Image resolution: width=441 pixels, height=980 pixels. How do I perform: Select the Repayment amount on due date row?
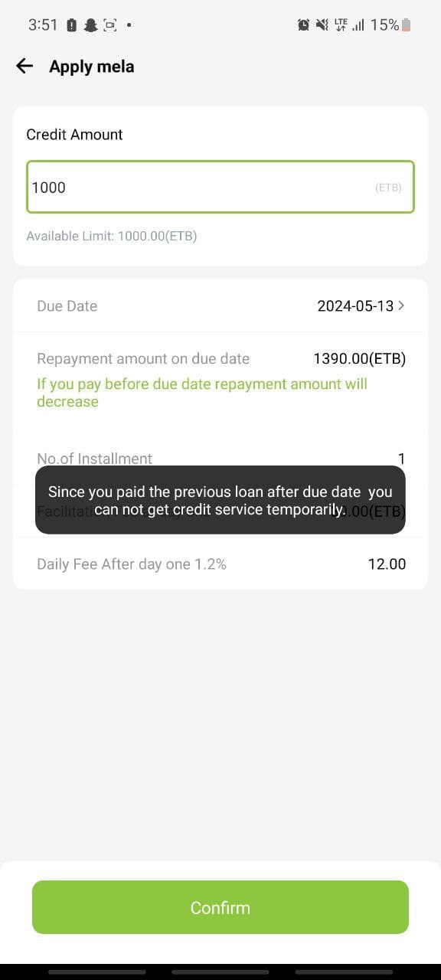coord(220,358)
